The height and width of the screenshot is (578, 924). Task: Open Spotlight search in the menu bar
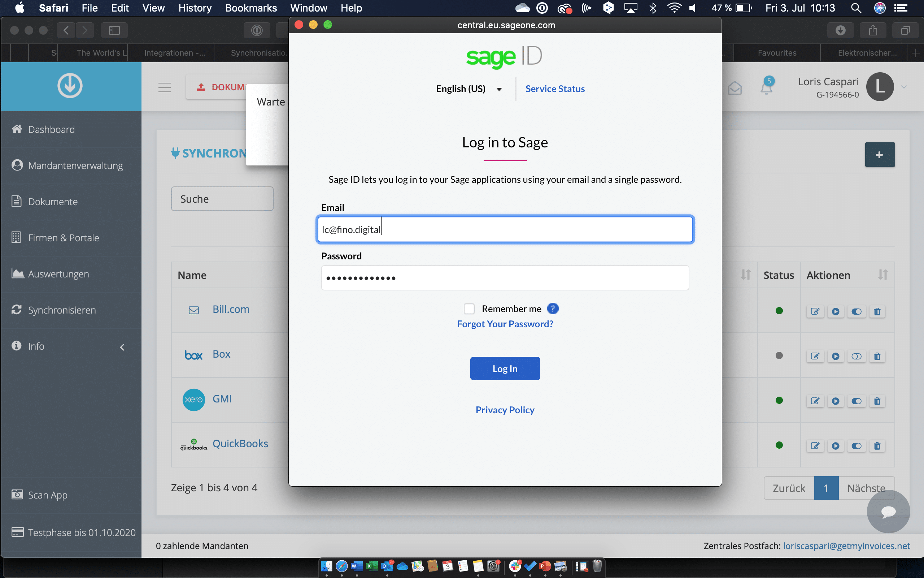pos(856,8)
